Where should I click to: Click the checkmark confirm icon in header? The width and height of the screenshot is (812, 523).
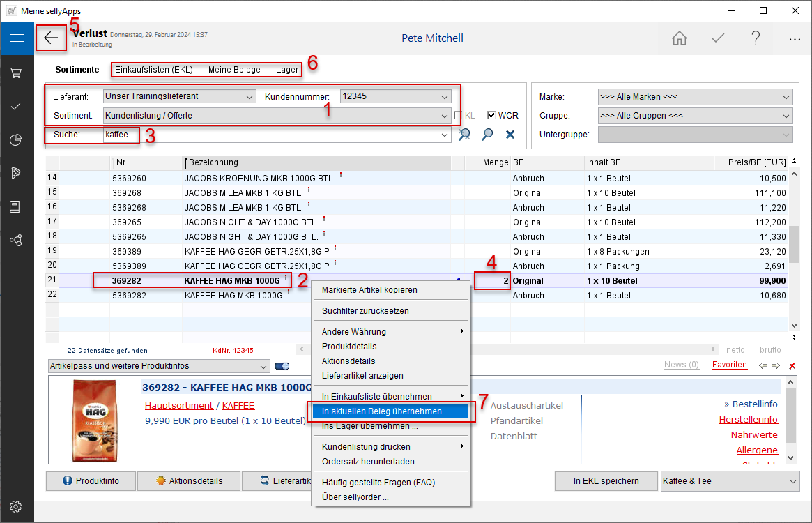[718, 38]
